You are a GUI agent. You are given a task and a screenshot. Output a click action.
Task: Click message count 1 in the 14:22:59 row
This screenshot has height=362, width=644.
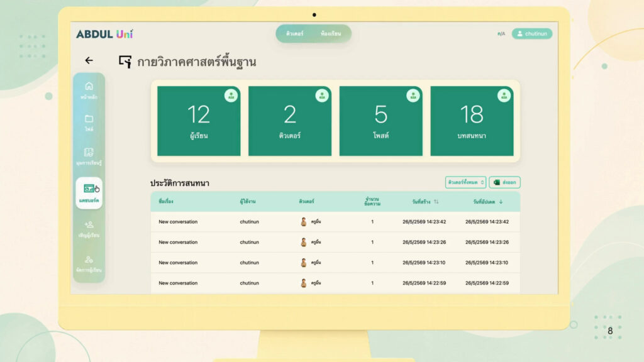[372, 283]
